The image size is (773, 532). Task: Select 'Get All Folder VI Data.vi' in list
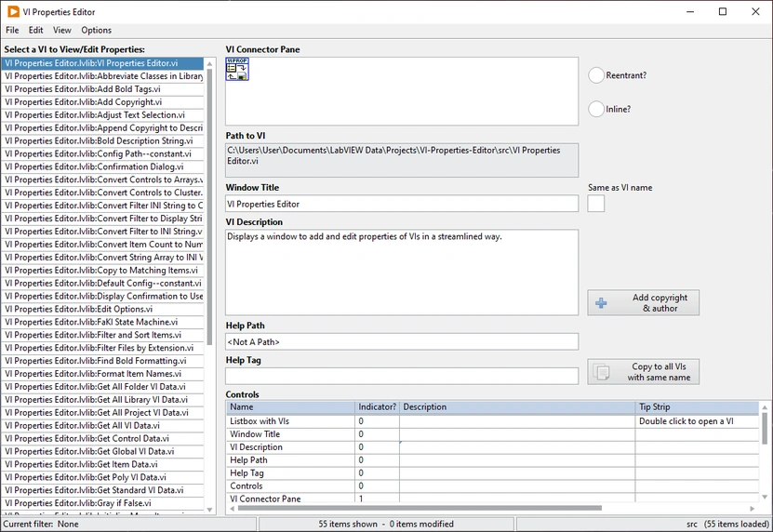(102, 387)
